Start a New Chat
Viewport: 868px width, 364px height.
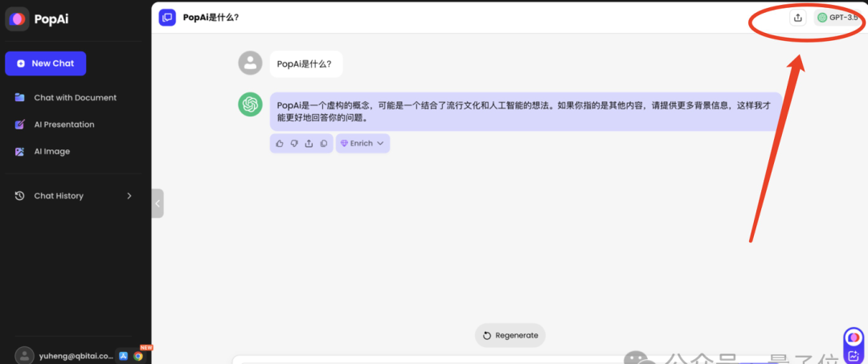coord(45,63)
